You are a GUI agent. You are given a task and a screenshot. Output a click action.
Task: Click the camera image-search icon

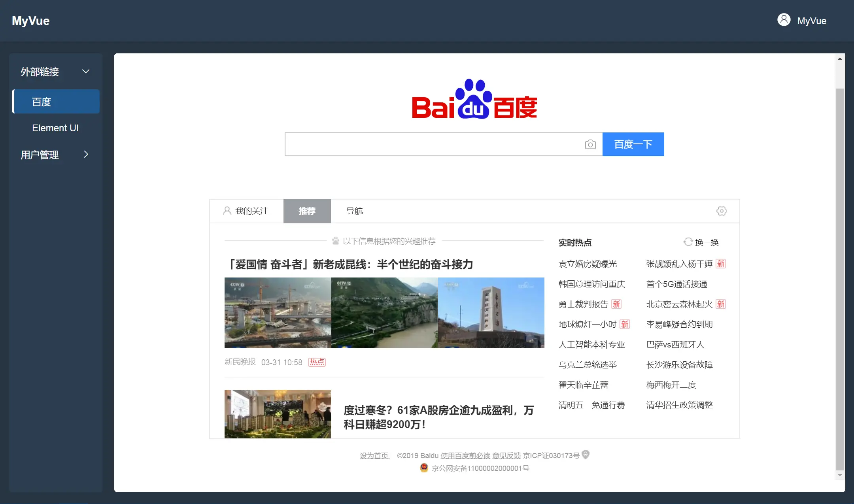tap(590, 144)
